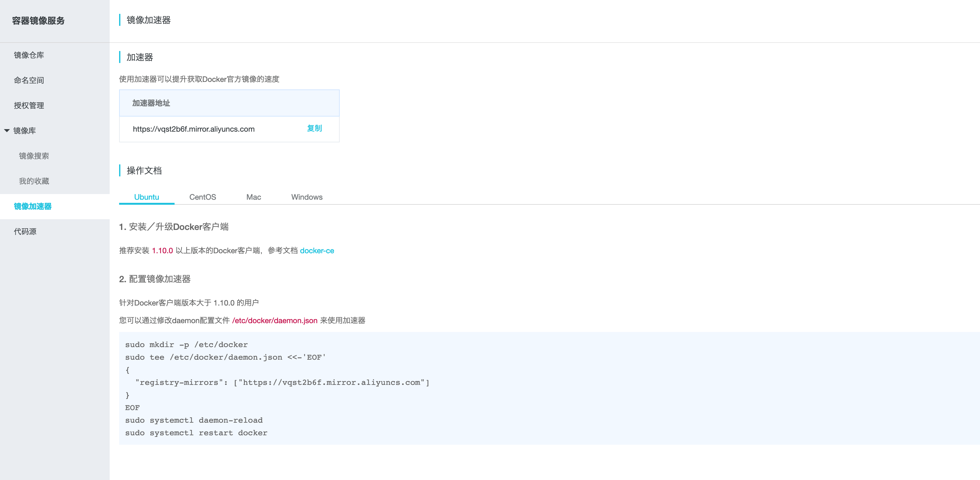Go to 授权管理 in the sidebar
Image resolution: width=980 pixels, height=480 pixels.
pos(29,106)
